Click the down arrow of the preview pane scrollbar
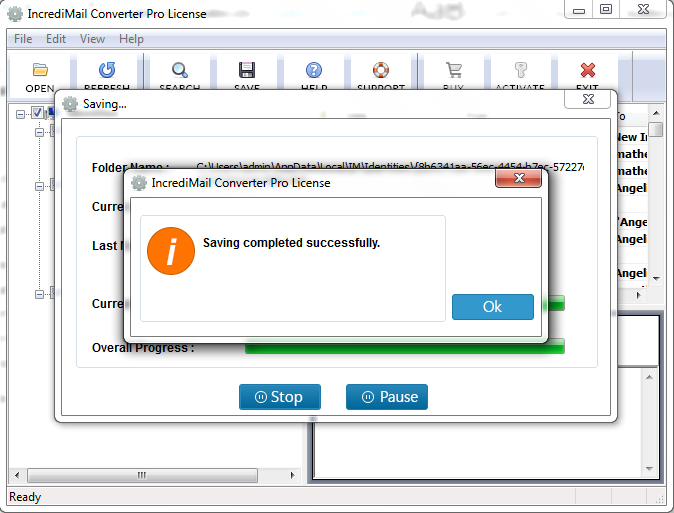The width and height of the screenshot is (674, 513). 649,468
